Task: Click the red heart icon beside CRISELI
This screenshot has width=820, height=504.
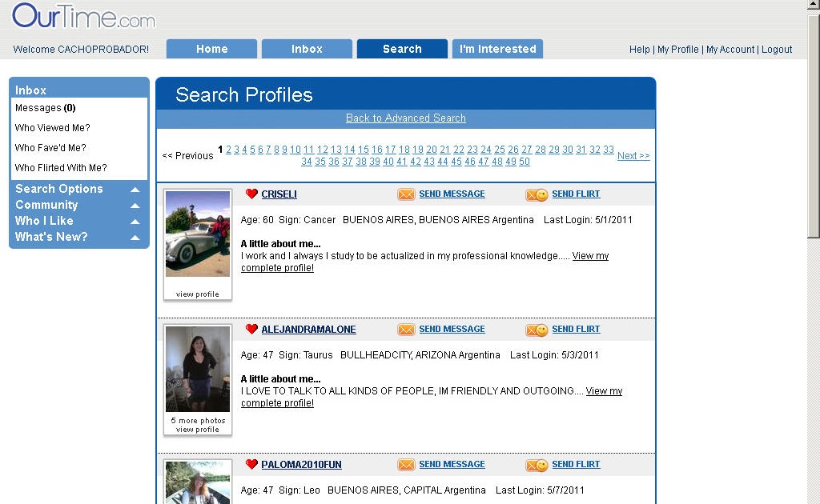Action: click(x=251, y=194)
